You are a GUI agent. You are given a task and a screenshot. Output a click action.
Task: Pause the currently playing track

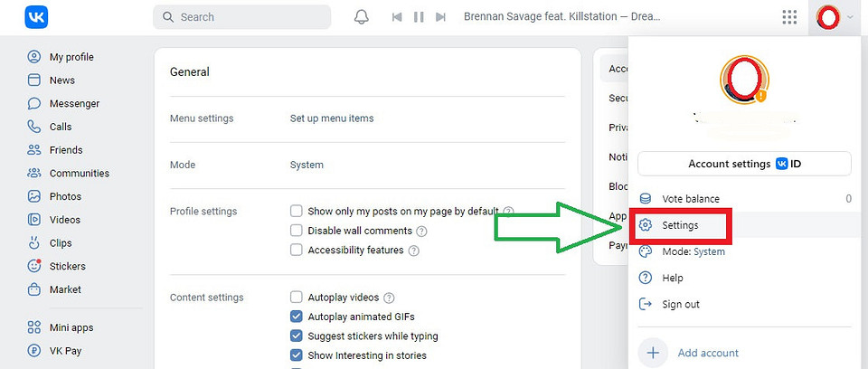point(419,17)
